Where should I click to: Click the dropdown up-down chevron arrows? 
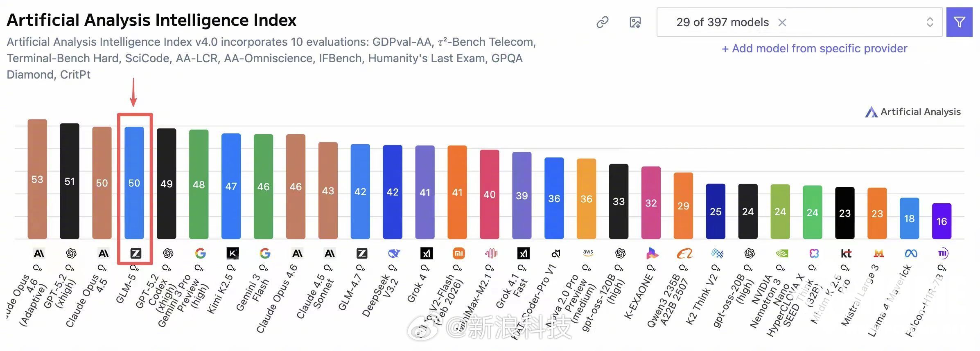(x=930, y=22)
